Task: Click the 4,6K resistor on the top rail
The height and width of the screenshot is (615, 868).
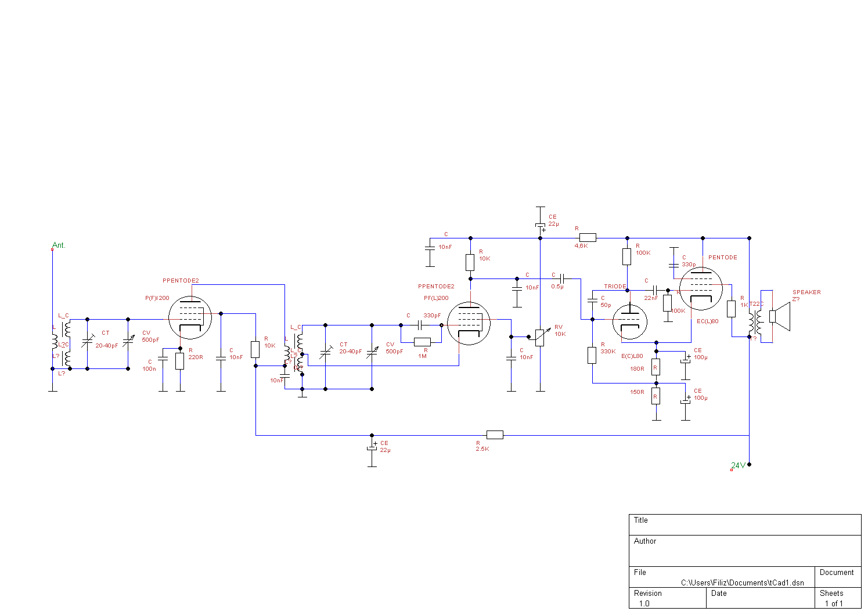Action: pos(588,237)
